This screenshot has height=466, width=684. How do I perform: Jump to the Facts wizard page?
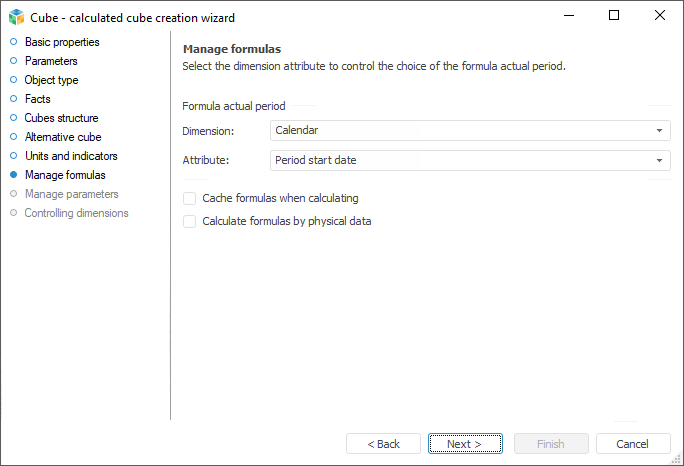[x=37, y=99]
